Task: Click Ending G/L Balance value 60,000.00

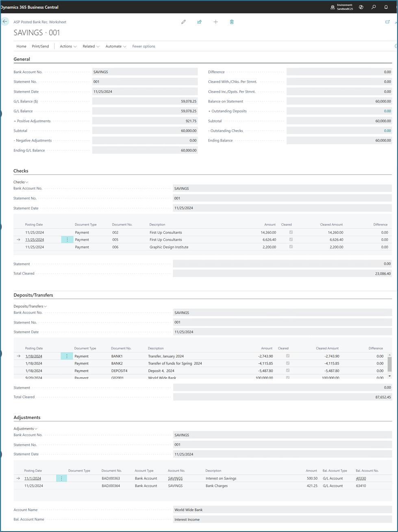Action: coord(145,150)
